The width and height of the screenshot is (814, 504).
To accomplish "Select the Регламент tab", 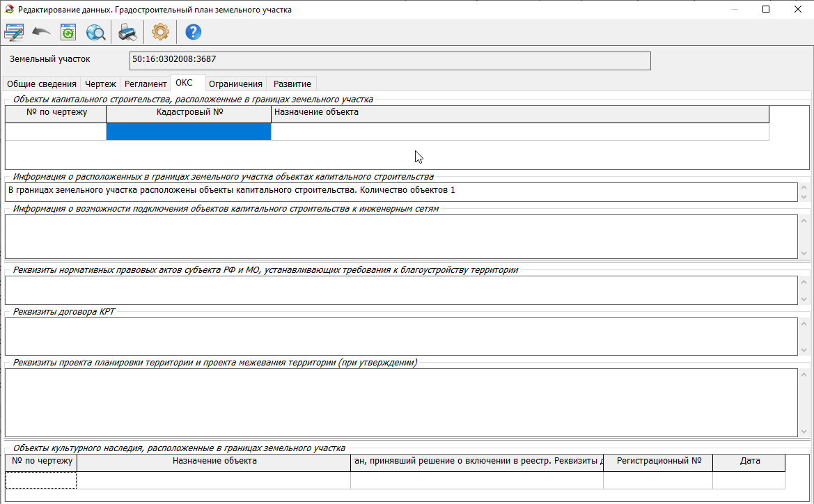I will click(x=146, y=84).
